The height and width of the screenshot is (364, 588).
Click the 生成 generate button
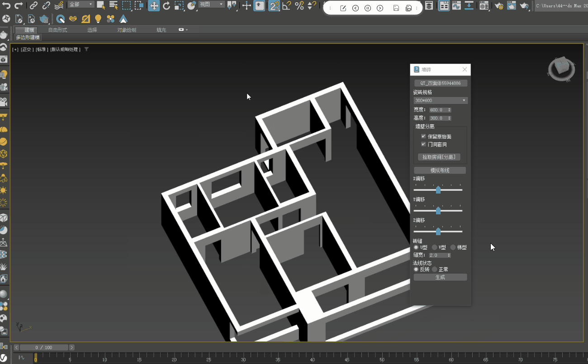coord(440,277)
